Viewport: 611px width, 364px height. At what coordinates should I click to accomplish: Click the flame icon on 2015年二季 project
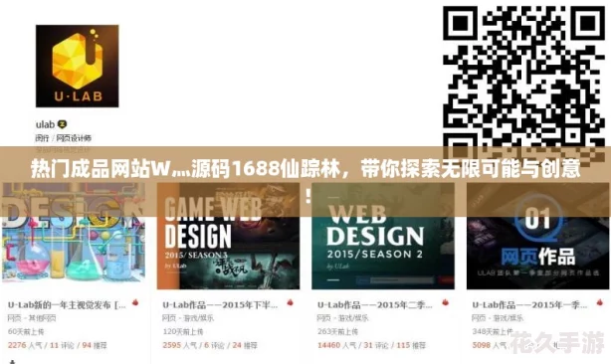(x=445, y=302)
